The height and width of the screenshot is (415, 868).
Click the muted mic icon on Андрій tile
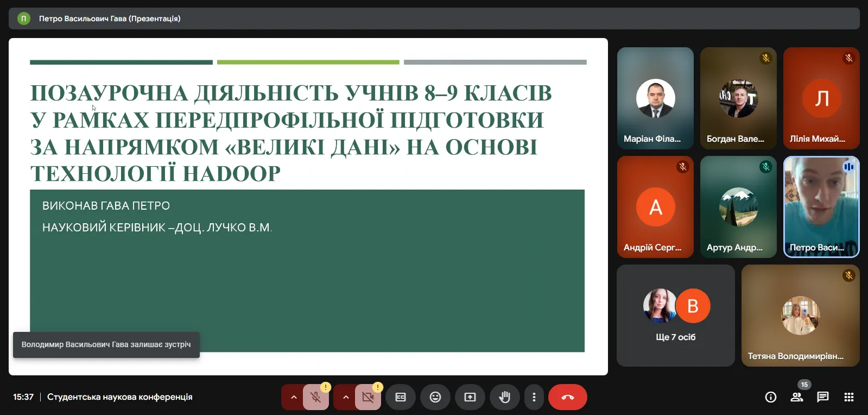(683, 167)
